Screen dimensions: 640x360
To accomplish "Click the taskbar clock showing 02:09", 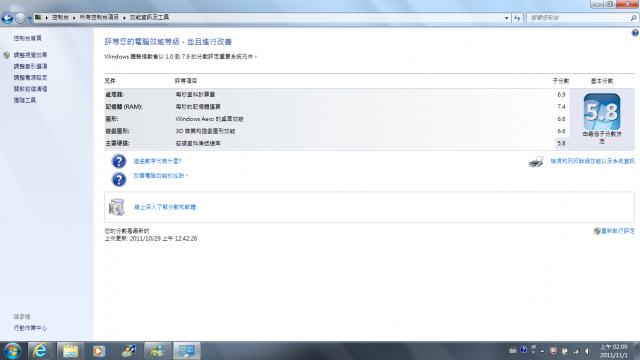I will [x=614, y=351].
